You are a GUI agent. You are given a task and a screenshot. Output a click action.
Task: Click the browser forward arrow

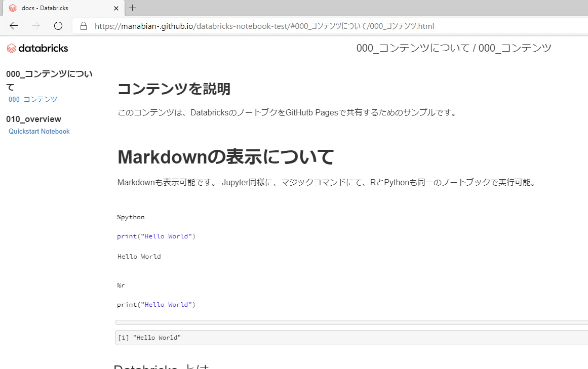point(36,26)
